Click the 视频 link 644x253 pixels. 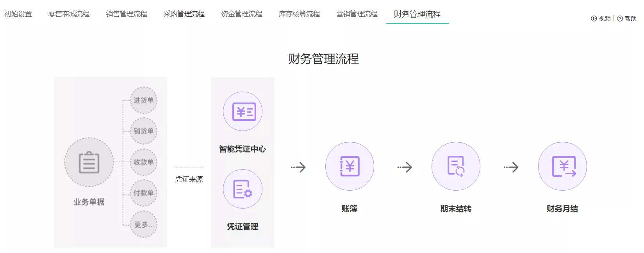[x=605, y=18]
